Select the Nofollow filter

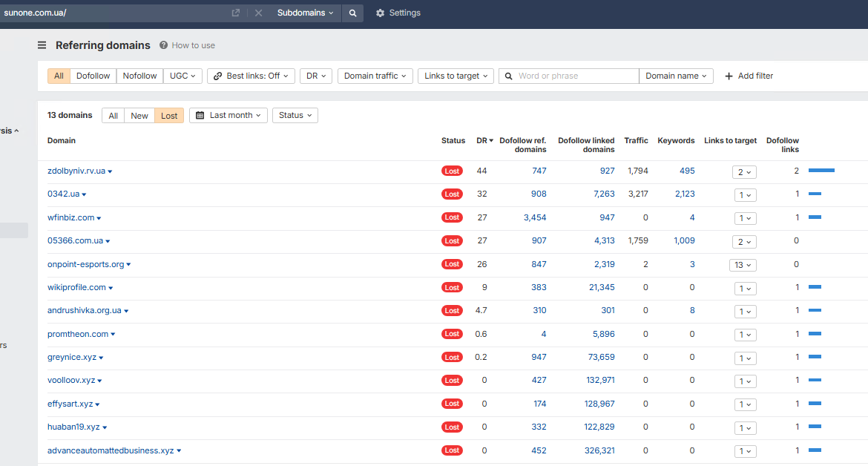(x=139, y=76)
